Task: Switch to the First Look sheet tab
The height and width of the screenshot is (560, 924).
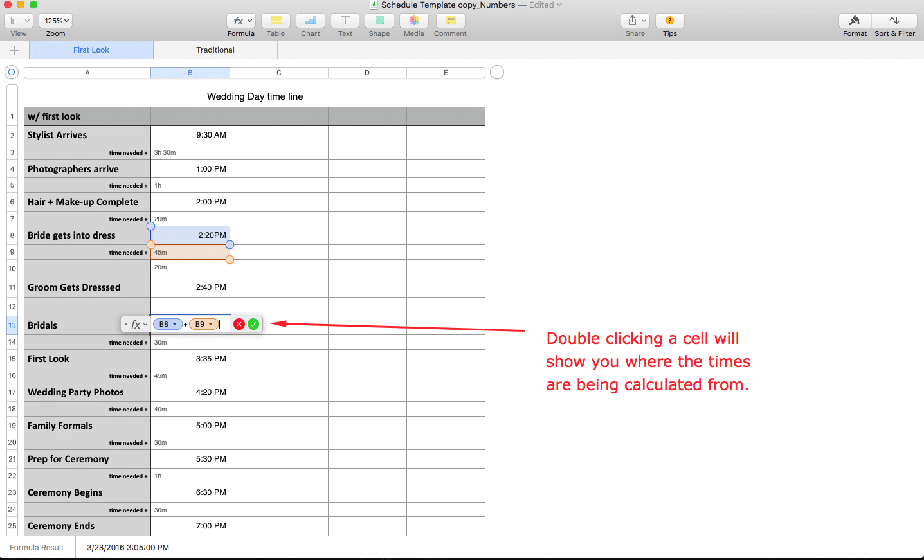Action: [91, 50]
